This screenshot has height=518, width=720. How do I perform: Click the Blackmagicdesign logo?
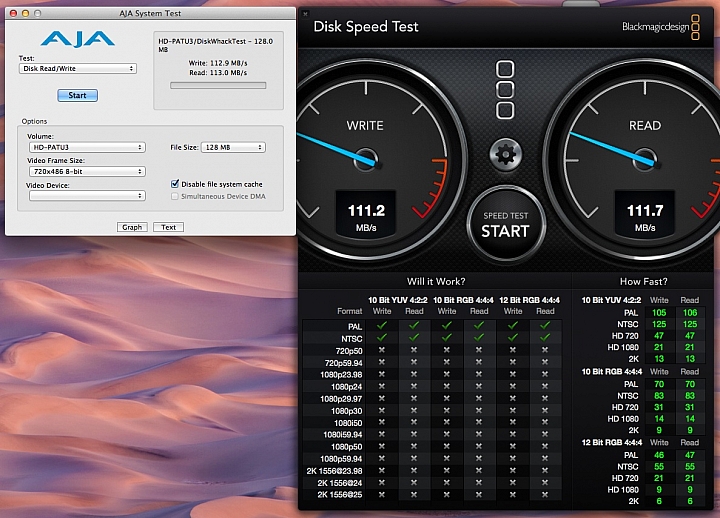coord(661,27)
